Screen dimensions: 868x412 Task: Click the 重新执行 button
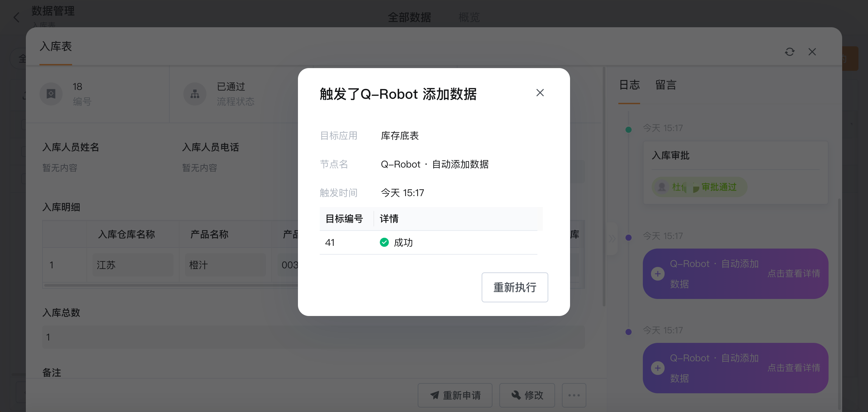[515, 287]
